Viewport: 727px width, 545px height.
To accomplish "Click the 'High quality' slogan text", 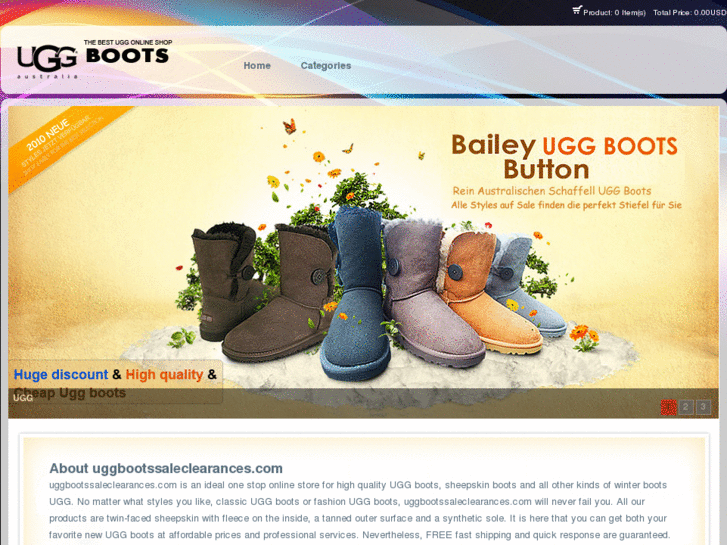I will point(164,374).
